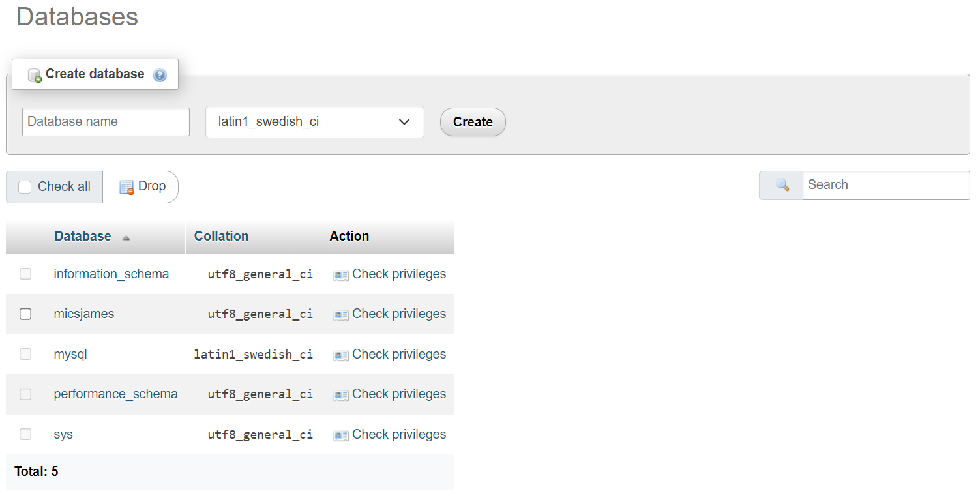Image resolution: width=980 pixels, height=500 pixels.
Task: Open the micsjames database link
Action: click(x=83, y=314)
